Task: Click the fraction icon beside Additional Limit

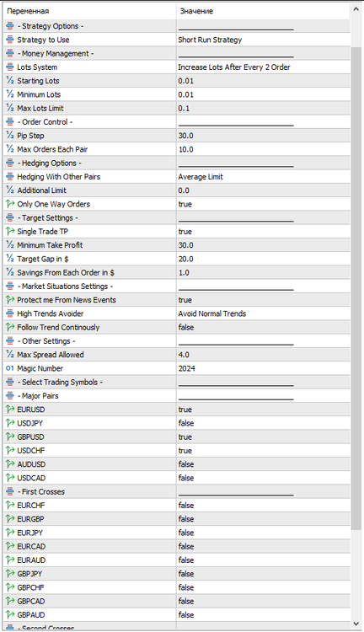Action: click(x=10, y=190)
